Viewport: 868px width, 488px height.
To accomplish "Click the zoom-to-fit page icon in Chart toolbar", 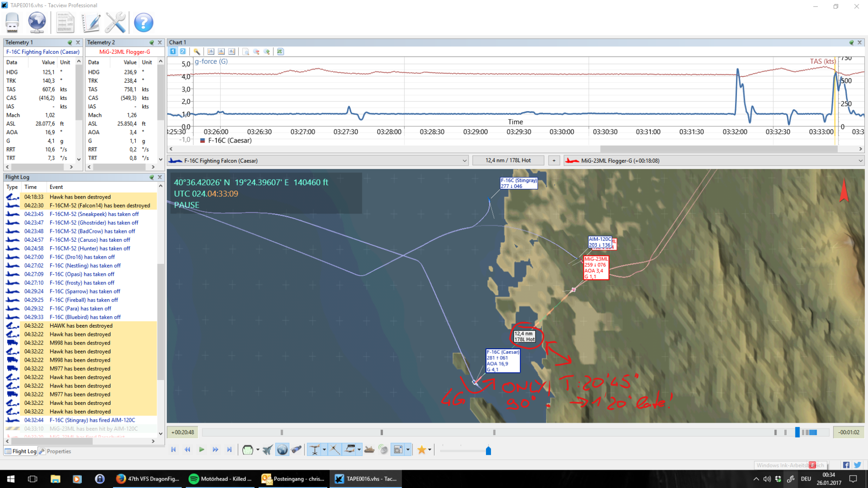I will (246, 51).
